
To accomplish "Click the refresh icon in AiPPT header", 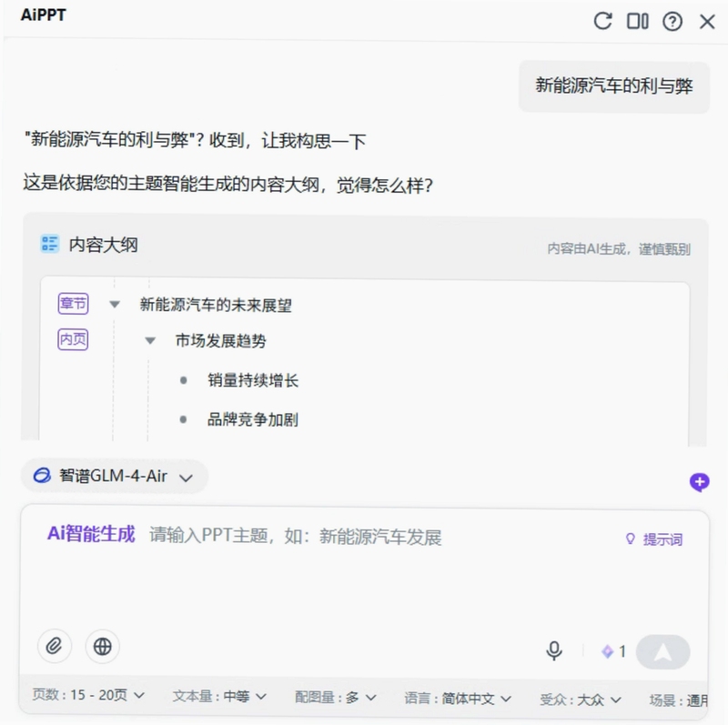I will point(602,21).
